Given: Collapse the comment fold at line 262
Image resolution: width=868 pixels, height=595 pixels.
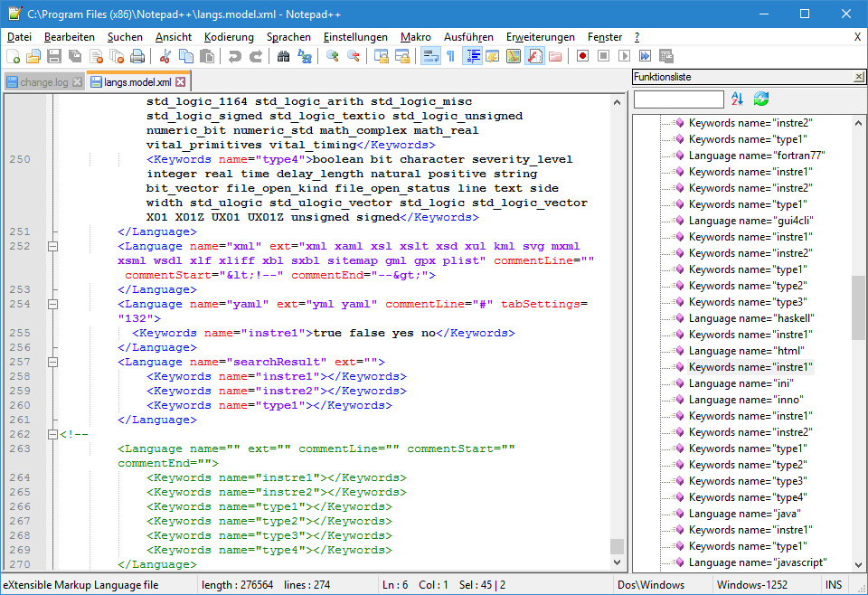Looking at the screenshot, I should click(52, 434).
